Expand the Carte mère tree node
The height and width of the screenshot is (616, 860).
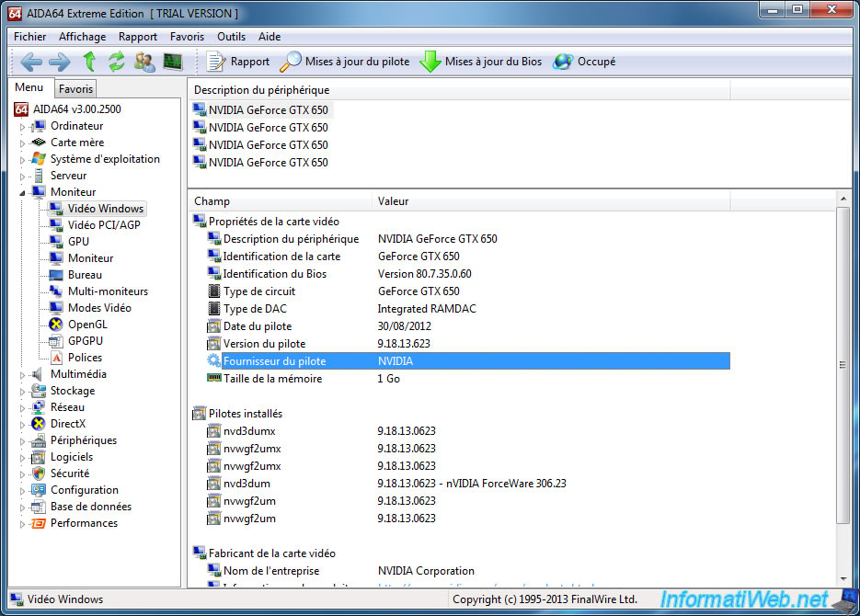click(x=22, y=143)
